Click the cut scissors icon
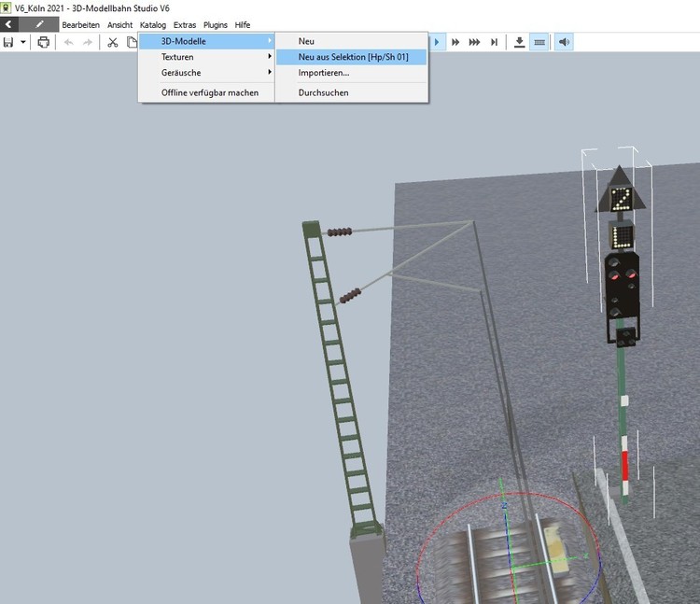The width and height of the screenshot is (700, 604). click(112, 42)
